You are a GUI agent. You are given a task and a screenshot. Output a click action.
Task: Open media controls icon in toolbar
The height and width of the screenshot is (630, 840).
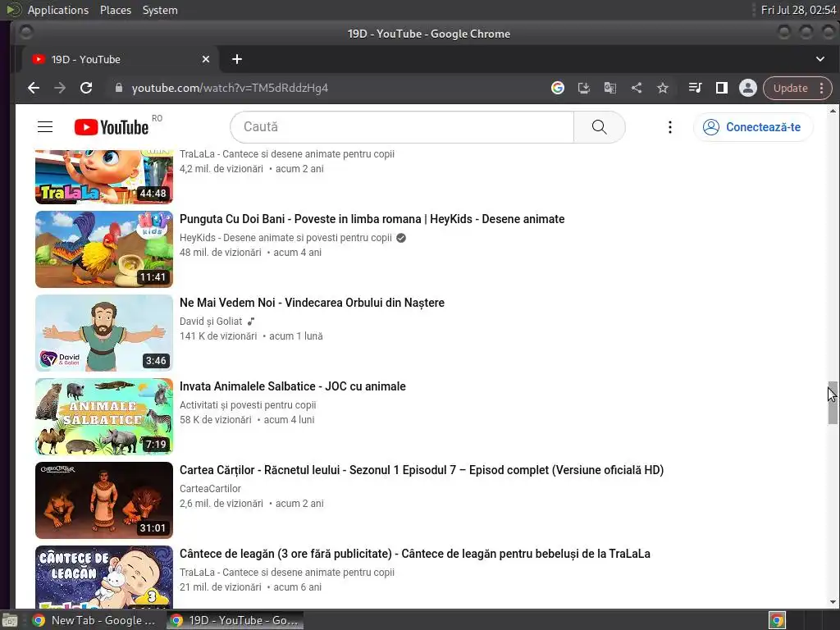(x=695, y=88)
